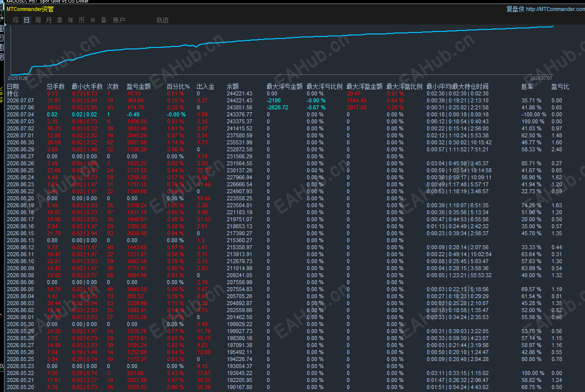Switch to the 轨迹 track tab
This screenshot has width=585, height=392.
[162, 20]
